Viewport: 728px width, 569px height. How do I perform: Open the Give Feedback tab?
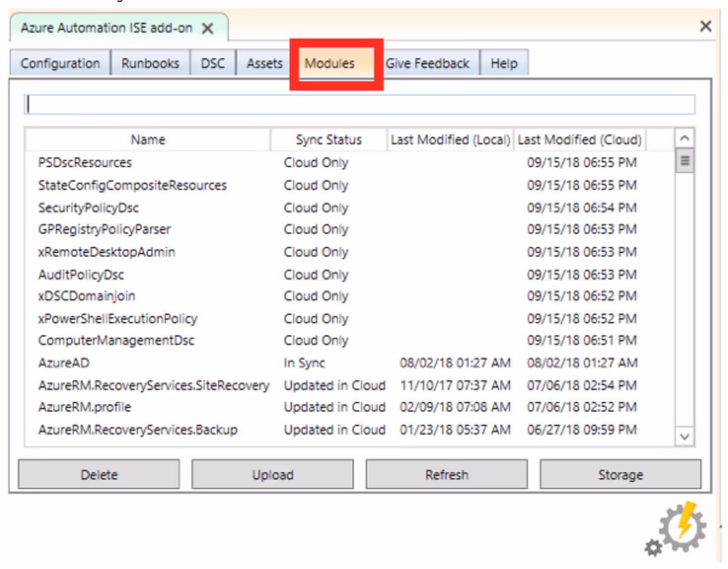[428, 63]
